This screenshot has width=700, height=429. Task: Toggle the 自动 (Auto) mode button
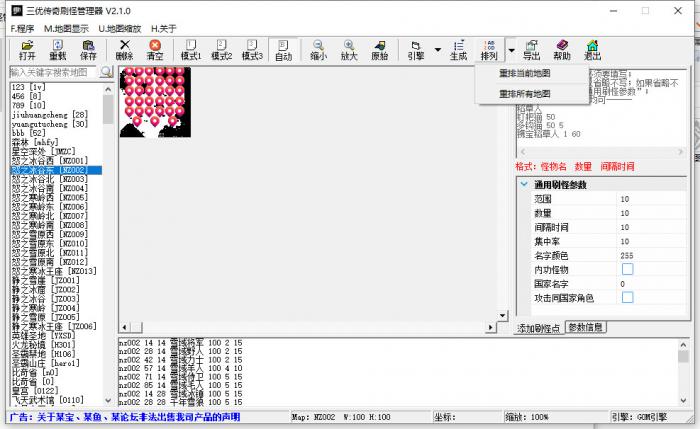coord(284,50)
